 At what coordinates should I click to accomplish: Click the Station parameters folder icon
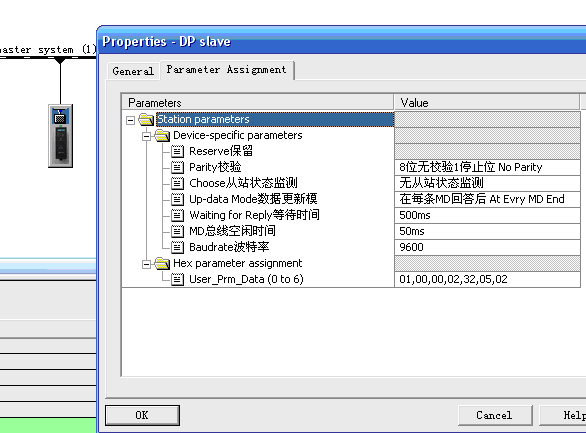[146, 120]
